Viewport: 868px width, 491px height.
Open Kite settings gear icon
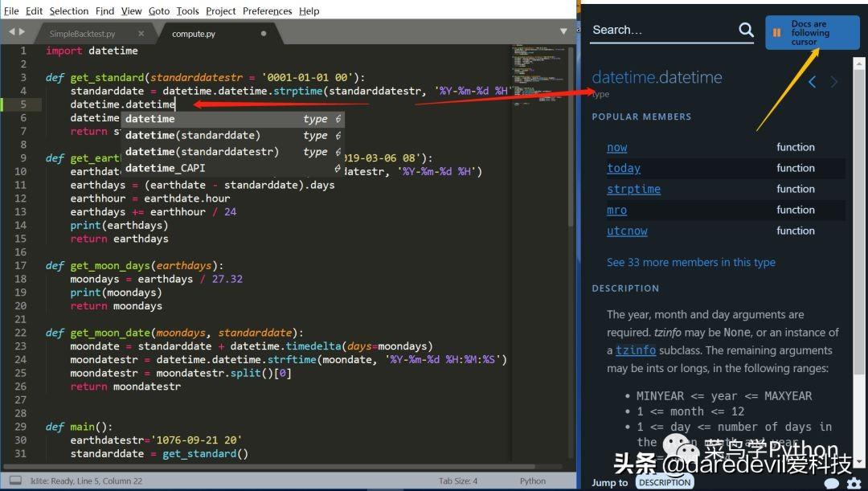pos(854,483)
